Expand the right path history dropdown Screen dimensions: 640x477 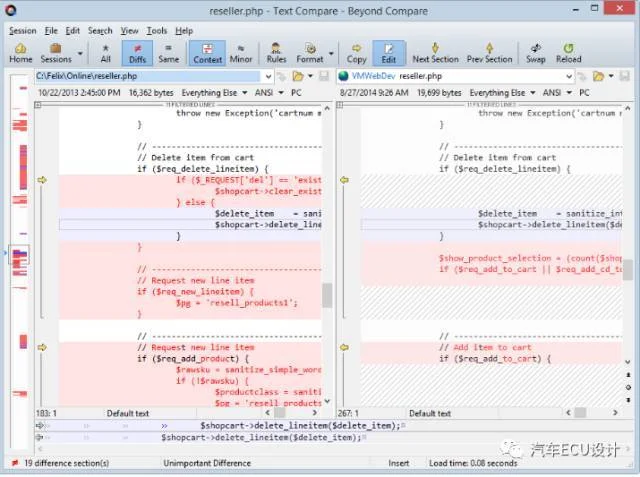[569, 76]
